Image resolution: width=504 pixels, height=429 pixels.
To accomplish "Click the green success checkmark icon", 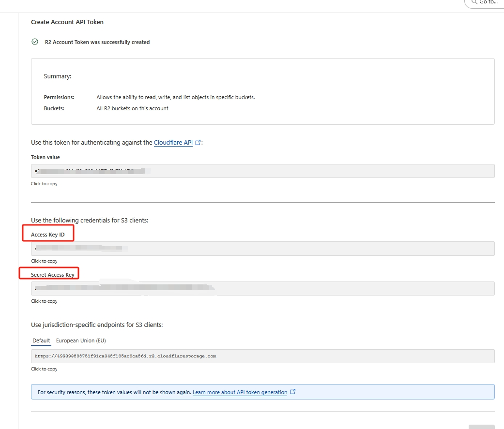I will (35, 42).
